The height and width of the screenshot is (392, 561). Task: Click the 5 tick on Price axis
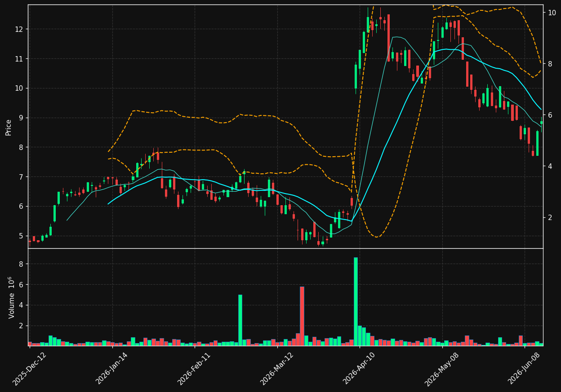pos(21,236)
